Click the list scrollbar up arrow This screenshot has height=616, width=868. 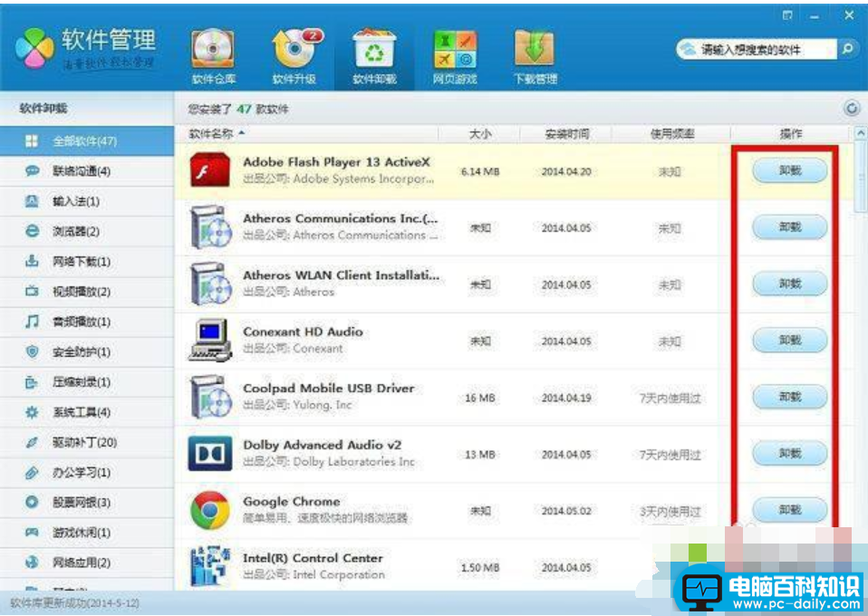[861, 133]
